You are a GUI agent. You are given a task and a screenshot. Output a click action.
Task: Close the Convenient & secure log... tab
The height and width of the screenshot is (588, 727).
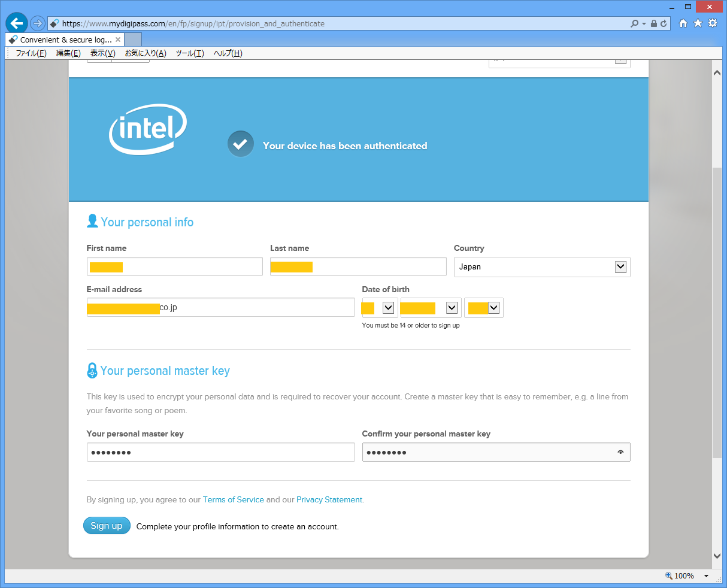118,40
